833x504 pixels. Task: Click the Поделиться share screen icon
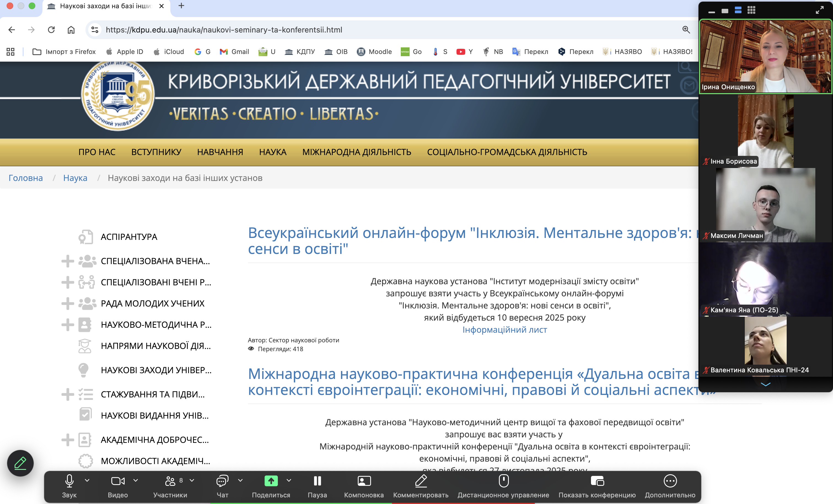[x=271, y=481]
